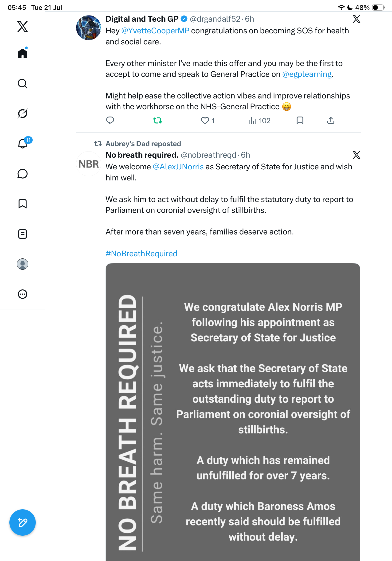
Task: Share the Digital and Tech GP post
Action: coord(331,121)
